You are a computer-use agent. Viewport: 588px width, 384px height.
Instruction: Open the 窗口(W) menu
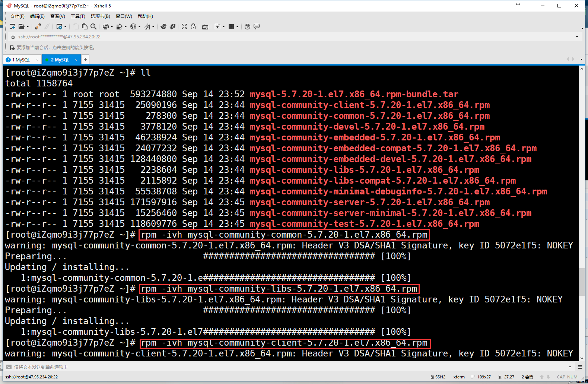pos(124,16)
